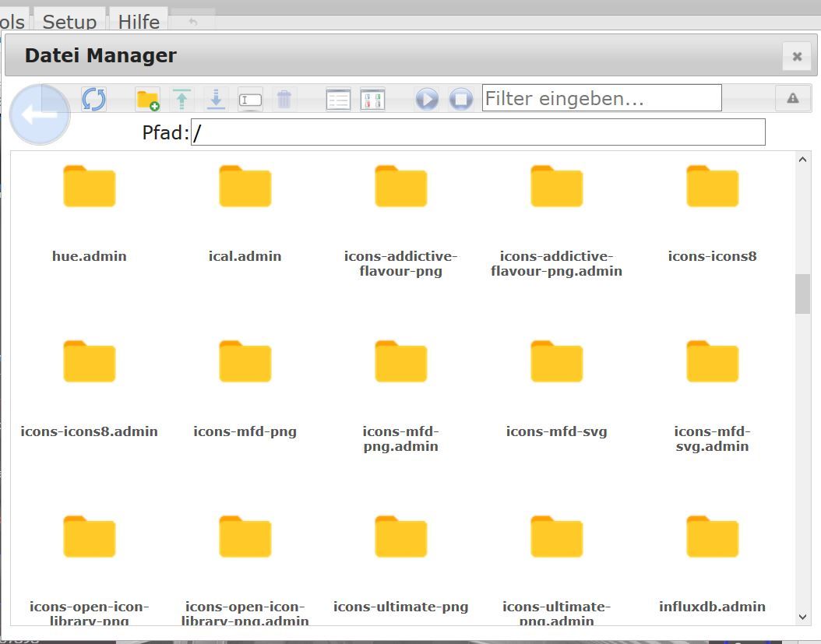Click the undo arrow tab

click(192, 22)
